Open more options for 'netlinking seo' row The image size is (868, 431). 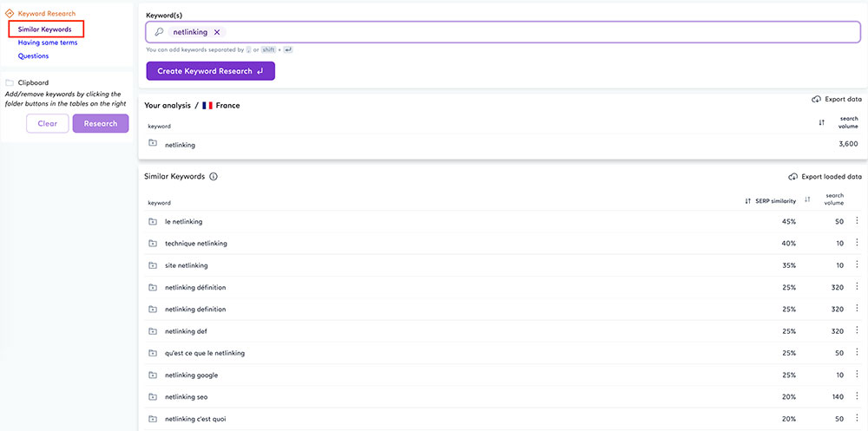(x=857, y=396)
